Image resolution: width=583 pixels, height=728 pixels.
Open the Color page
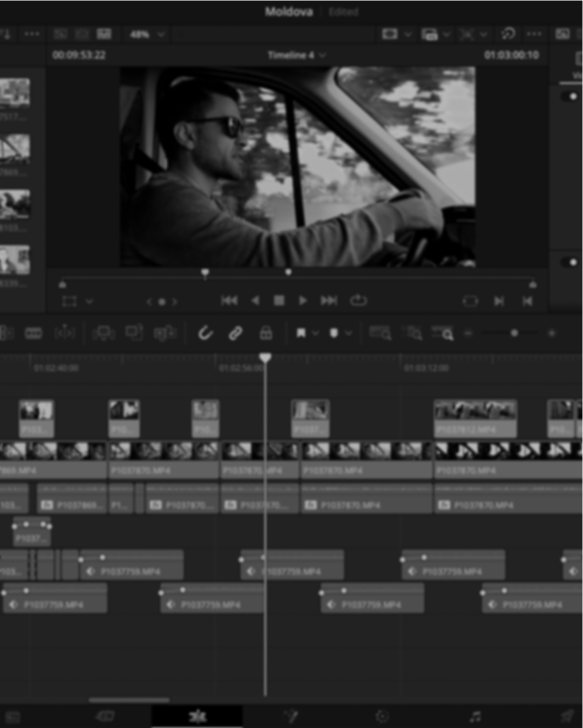click(x=382, y=717)
